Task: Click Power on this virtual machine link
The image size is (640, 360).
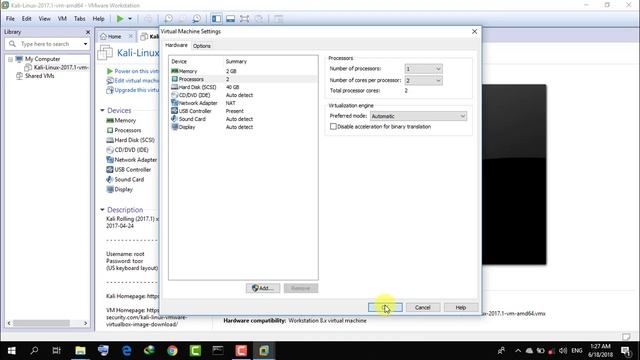Action: coord(133,71)
